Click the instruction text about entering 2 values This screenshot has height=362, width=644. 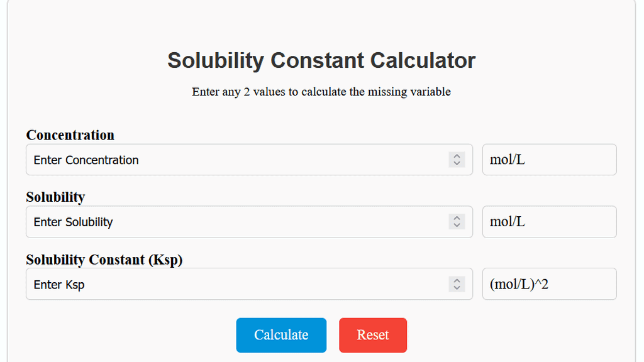[321, 92]
